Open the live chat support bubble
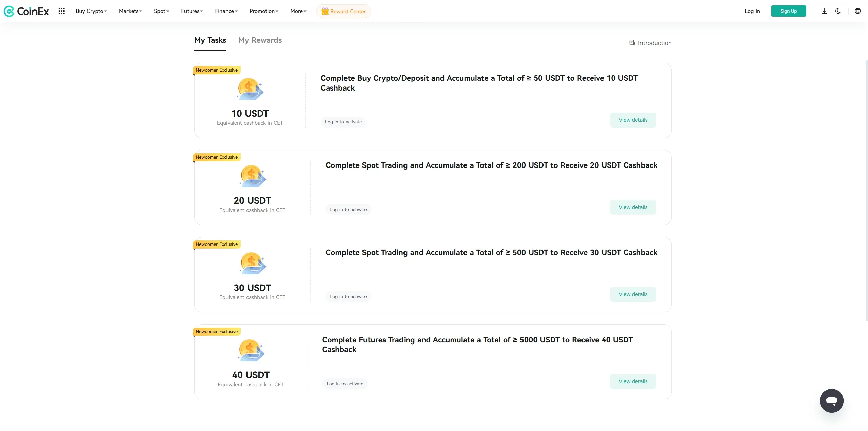 point(831,400)
